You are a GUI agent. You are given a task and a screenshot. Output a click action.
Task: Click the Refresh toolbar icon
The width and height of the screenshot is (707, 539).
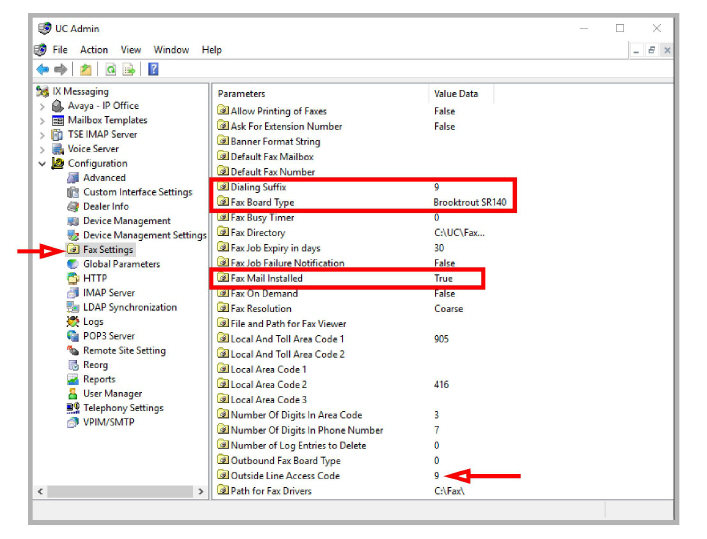click(x=110, y=69)
